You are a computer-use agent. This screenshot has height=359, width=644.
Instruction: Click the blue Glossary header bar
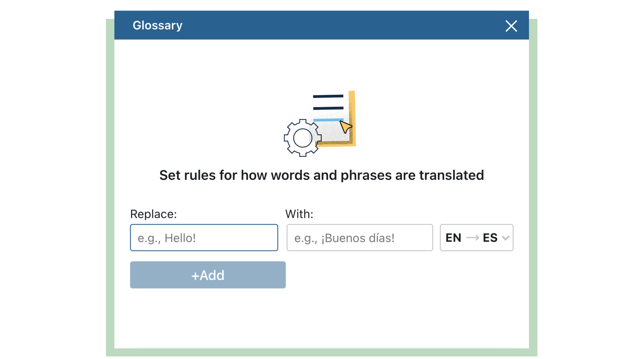[325, 25]
